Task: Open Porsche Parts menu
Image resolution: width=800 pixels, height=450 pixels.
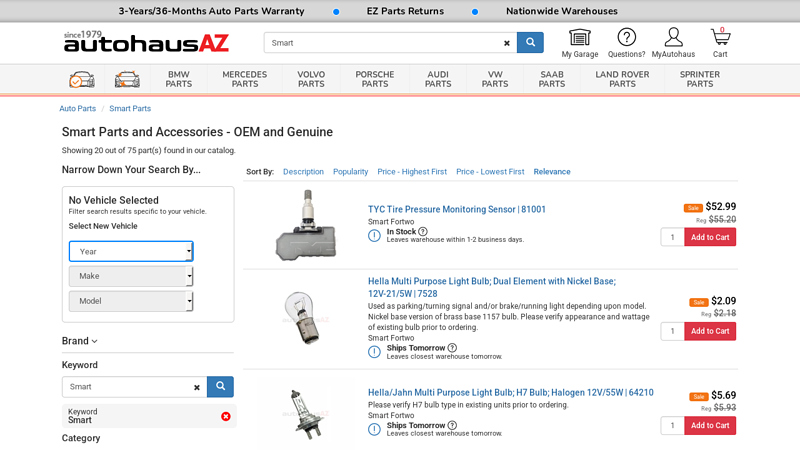Action: coord(375,79)
